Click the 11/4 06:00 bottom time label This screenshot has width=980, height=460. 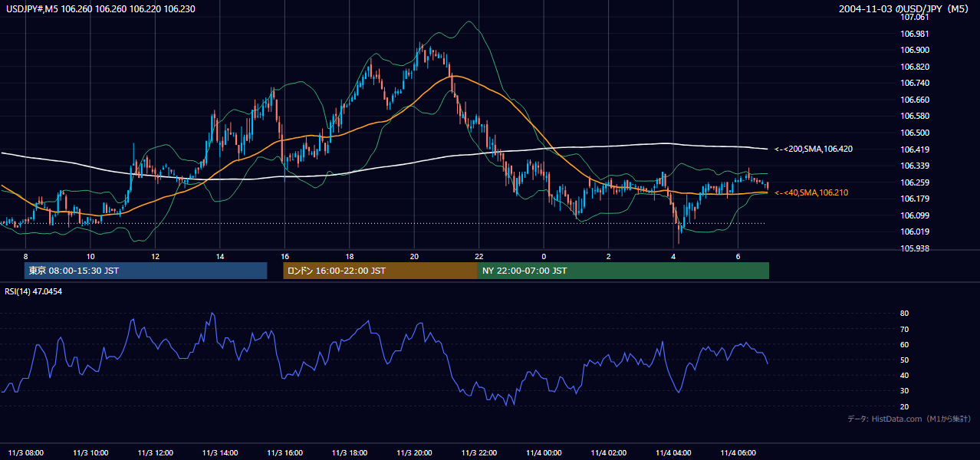click(738, 452)
